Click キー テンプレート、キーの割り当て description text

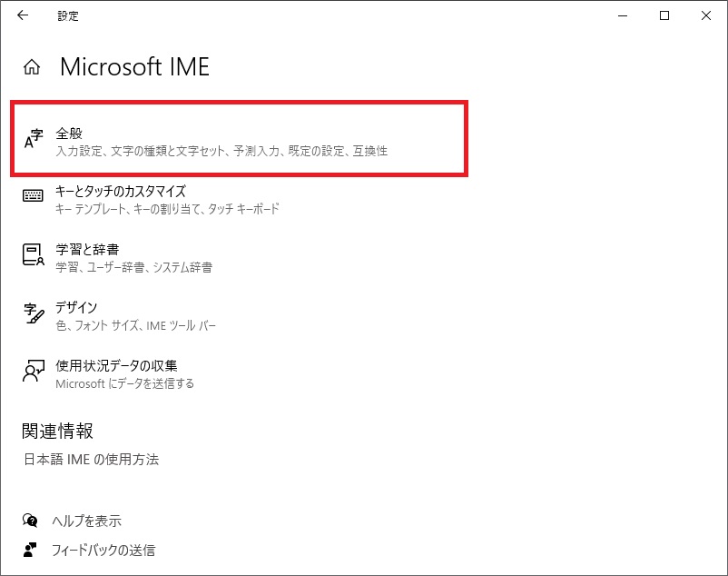click(167, 209)
